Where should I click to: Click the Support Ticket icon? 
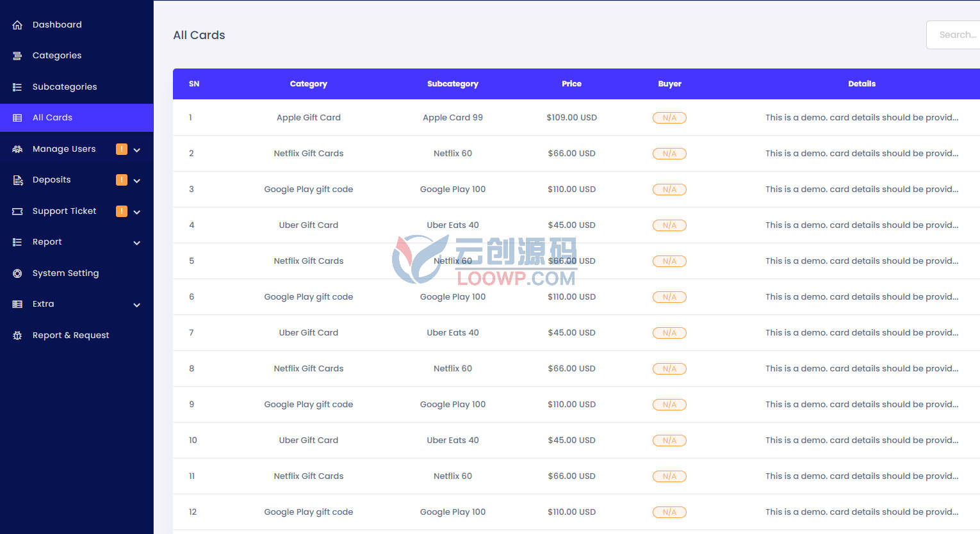coord(17,211)
